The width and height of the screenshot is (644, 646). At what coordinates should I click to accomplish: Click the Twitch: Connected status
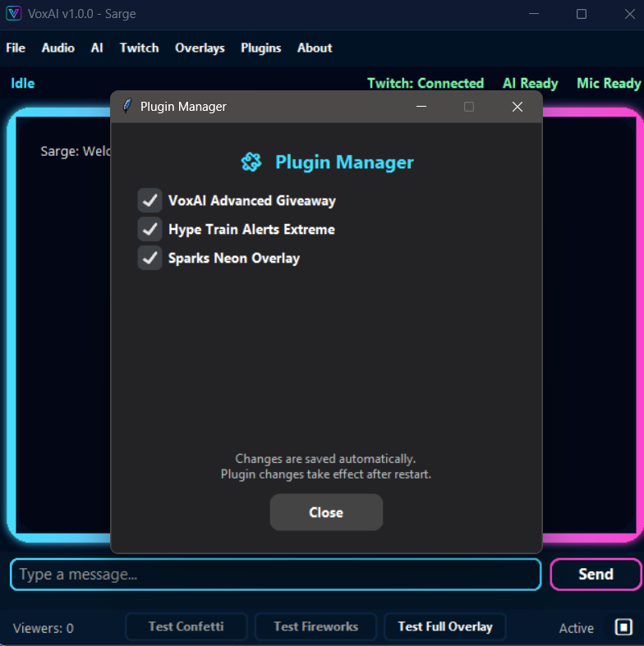(425, 83)
